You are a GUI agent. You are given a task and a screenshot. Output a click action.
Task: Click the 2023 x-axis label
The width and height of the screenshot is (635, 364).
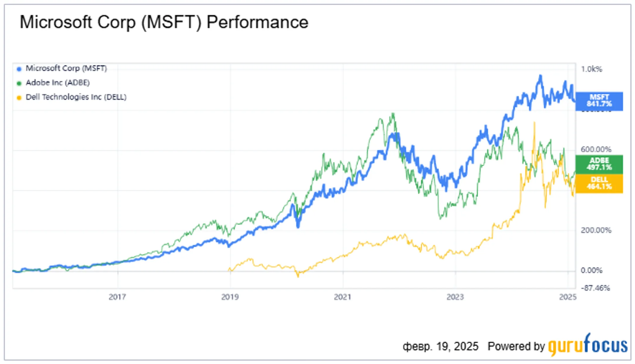[x=455, y=297]
